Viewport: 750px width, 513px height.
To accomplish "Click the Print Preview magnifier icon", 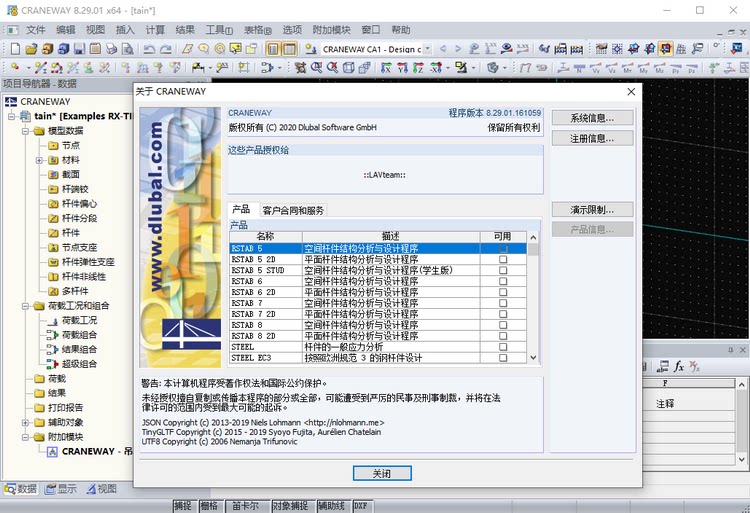I will point(127,49).
